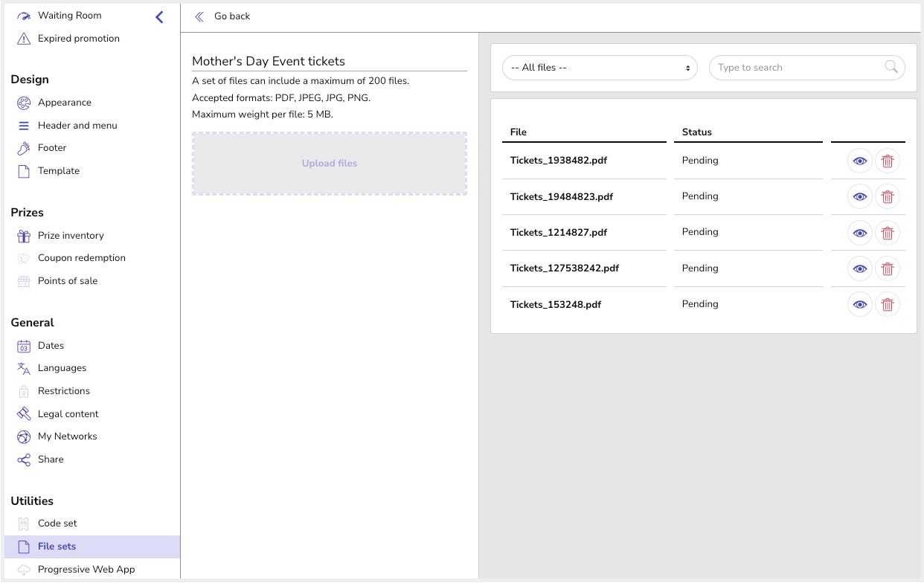This screenshot has width=924, height=583.
Task: Click the Code set ticket icon
Action: pyautogui.click(x=24, y=524)
